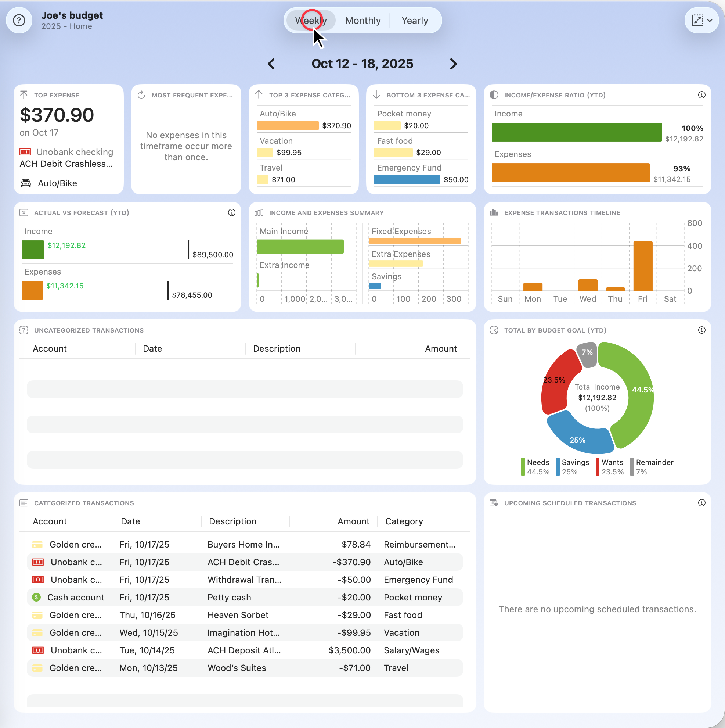Screen dimensions: 725x728
Task: Open the export icon at top right
Action: click(697, 20)
